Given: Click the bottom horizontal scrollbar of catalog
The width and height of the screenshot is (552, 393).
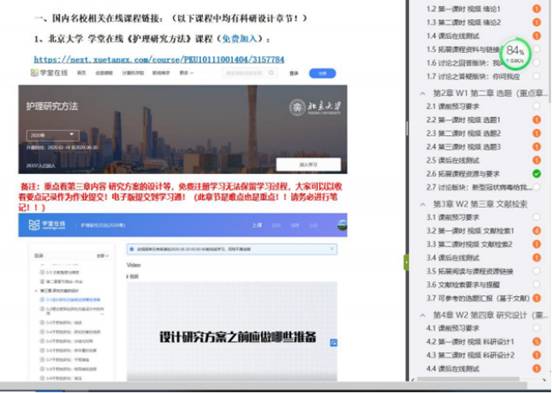Looking at the screenshot, I should pos(468,379).
